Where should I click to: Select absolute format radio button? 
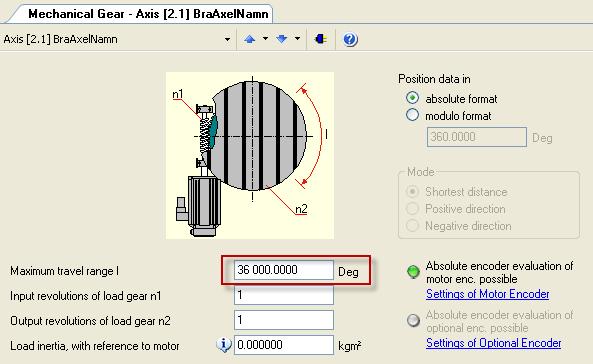(x=412, y=98)
